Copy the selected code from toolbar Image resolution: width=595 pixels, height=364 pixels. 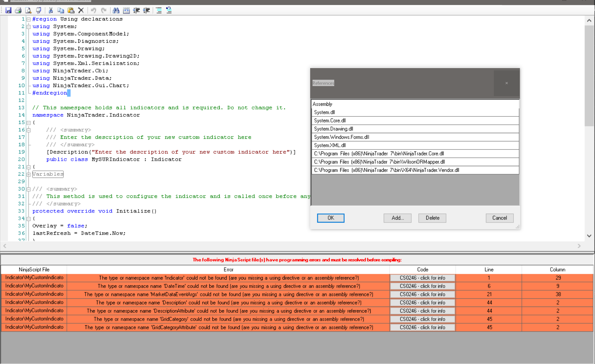point(60,10)
